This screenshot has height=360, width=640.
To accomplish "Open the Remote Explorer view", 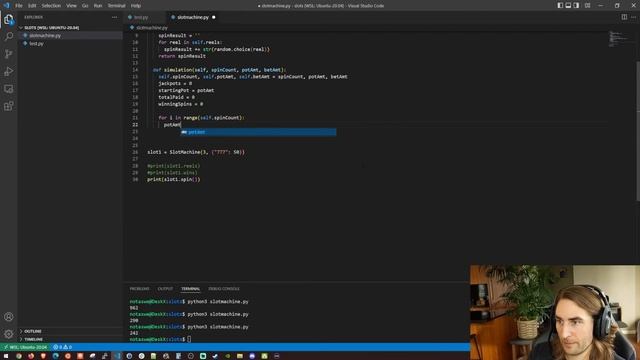I will coord(9,89).
